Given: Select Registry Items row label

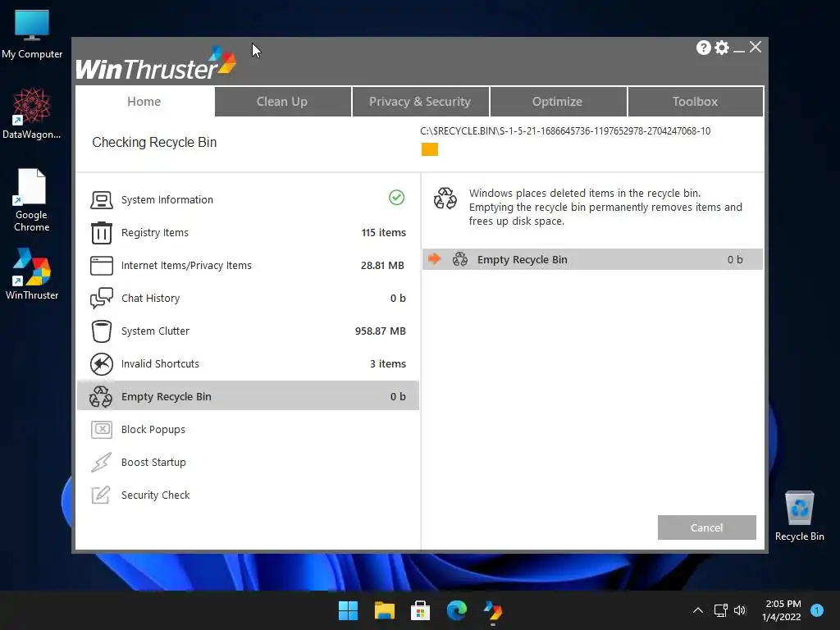Looking at the screenshot, I should click(x=155, y=232).
